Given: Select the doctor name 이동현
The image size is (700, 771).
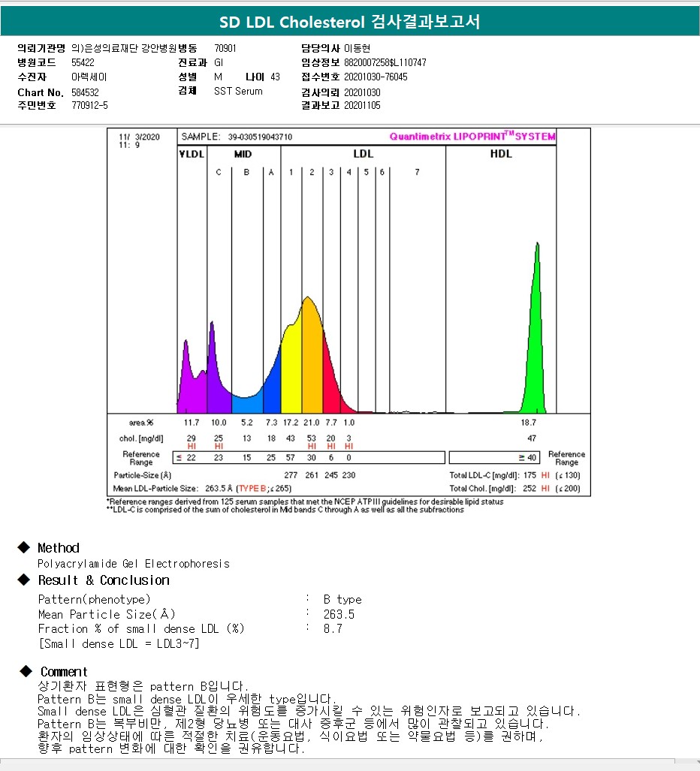Looking at the screenshot, I should pos(357,48).
